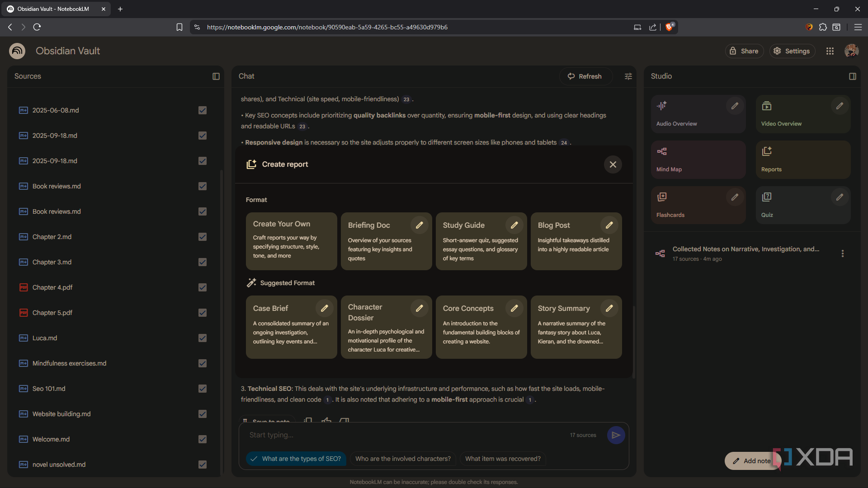Screen dimensions: 868x488
Task: Select the Create Your Own format
Action: click(x=292, y=241)
